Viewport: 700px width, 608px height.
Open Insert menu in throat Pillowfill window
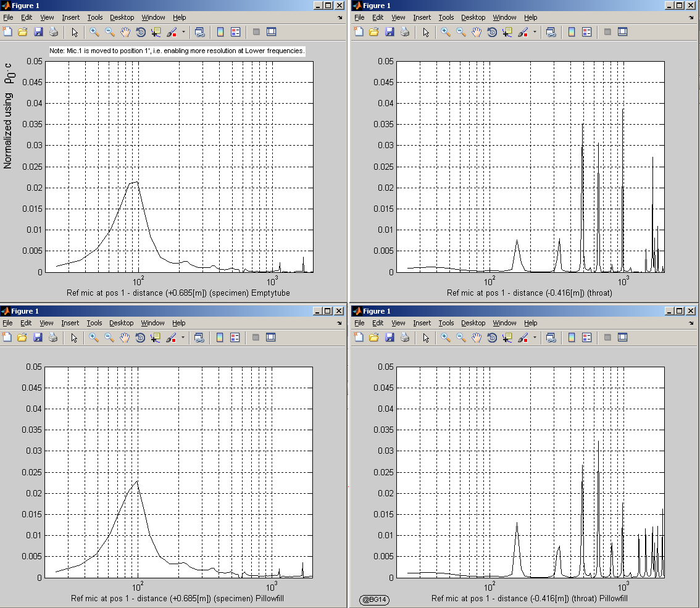point(422,323)
